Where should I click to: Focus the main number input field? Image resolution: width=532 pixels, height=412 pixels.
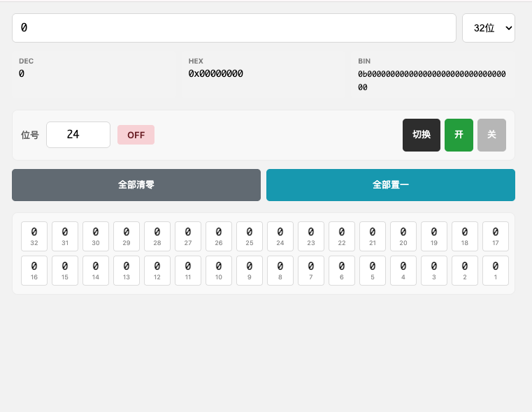pyautogui.click(x=234, y=28)
